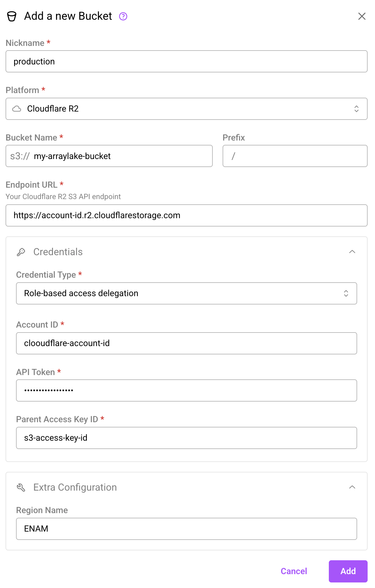This screenshot has width=375, height=588.
Task: Collapse the Credentials section chevron
Action: tap(352, 252)
